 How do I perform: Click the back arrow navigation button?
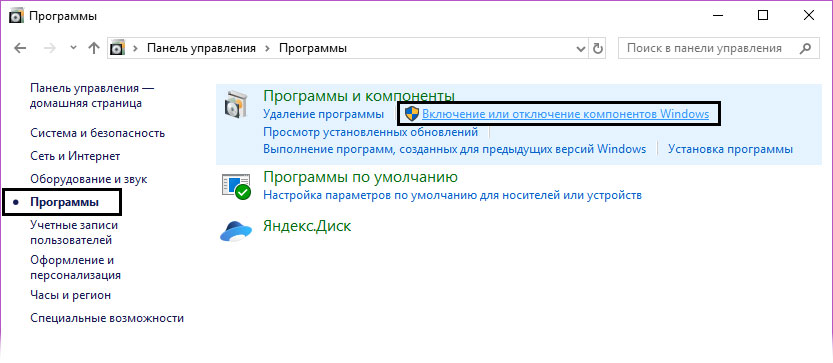pos(20,48)
